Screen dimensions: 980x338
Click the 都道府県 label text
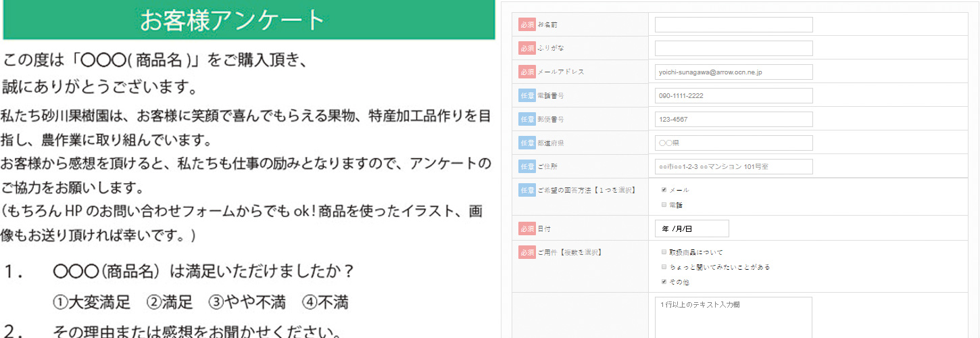[550, 143]
